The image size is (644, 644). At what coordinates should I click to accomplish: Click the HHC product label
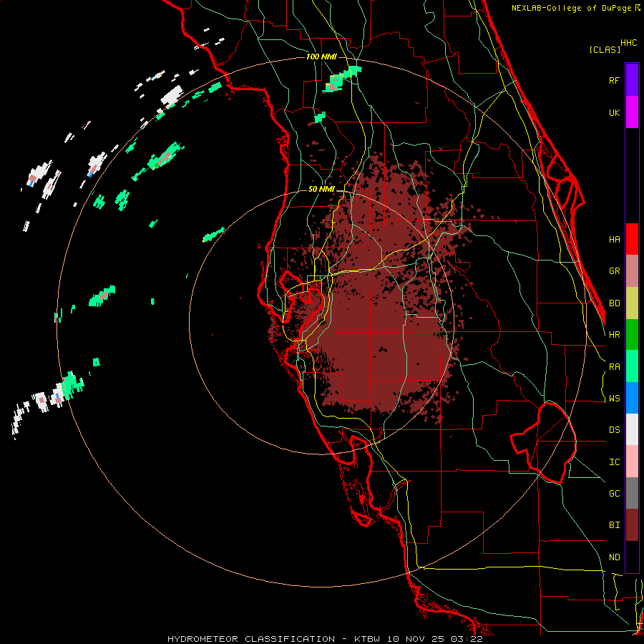(628, 43)
